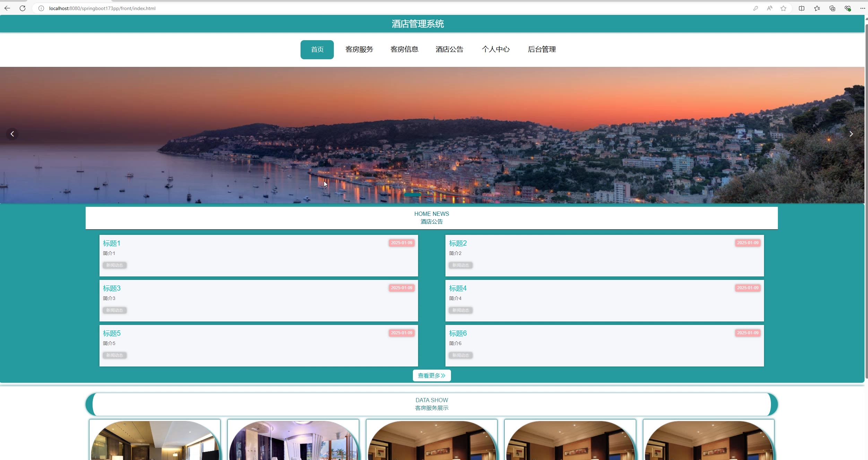Click the browser back arrow

7,8
